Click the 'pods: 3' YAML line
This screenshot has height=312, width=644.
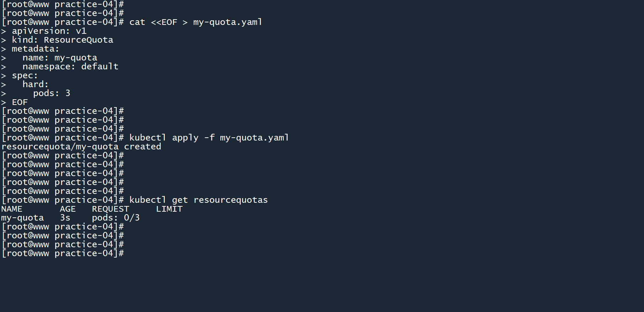pos(52,93)
